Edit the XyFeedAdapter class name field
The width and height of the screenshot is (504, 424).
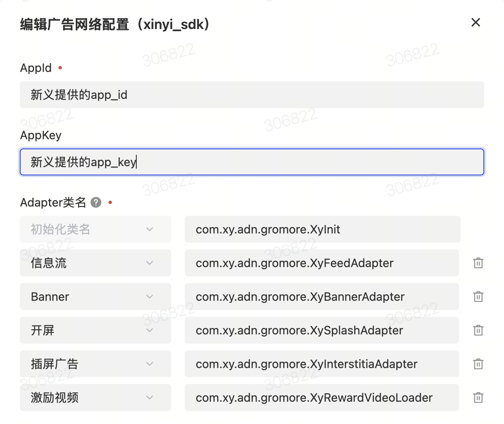pyautogui.click(x=321, y=263)
